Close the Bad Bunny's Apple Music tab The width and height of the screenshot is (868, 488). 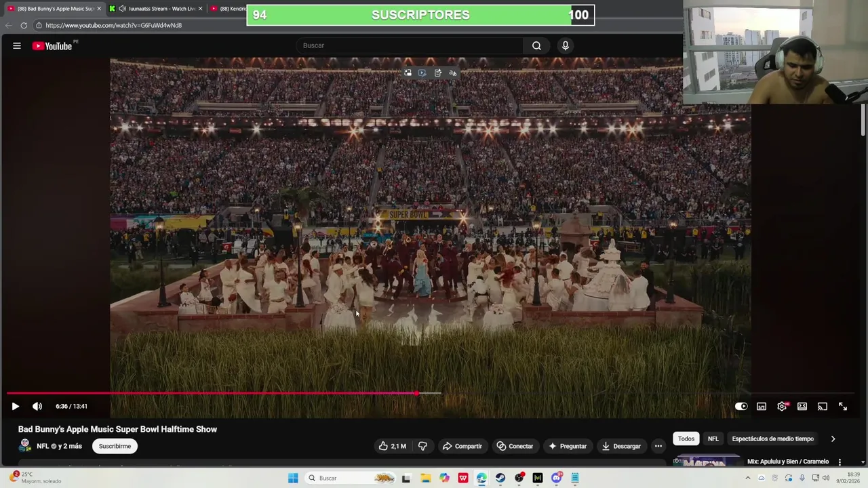[99, 9]
